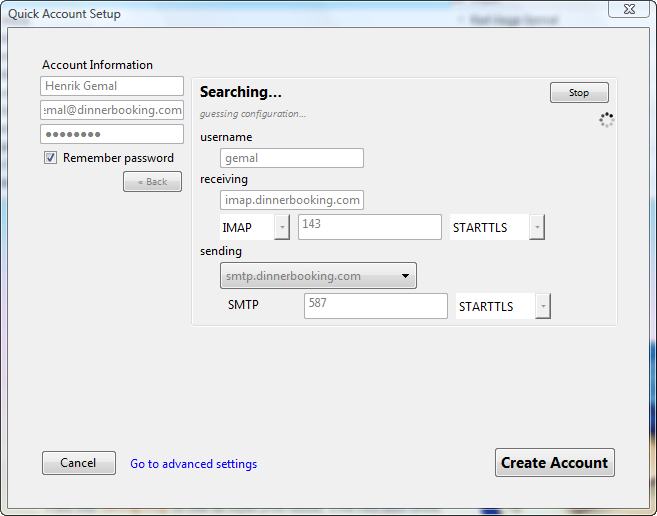Click the username field containing gemal

click(x=292, y=158)
